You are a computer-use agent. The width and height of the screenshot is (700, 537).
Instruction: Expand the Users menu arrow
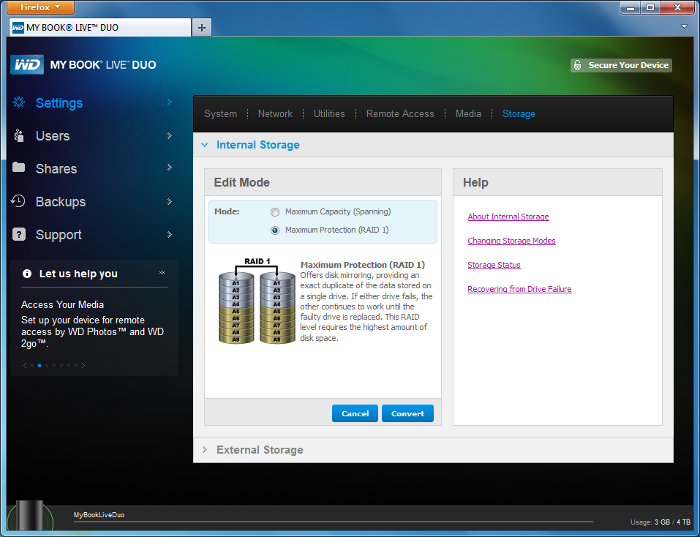(x=169, y=135)
